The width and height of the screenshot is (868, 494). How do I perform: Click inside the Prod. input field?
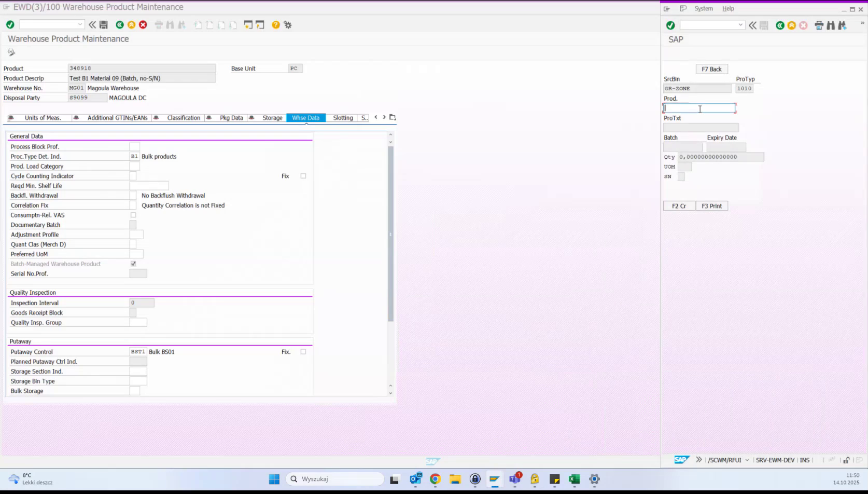tap(698, 107)
